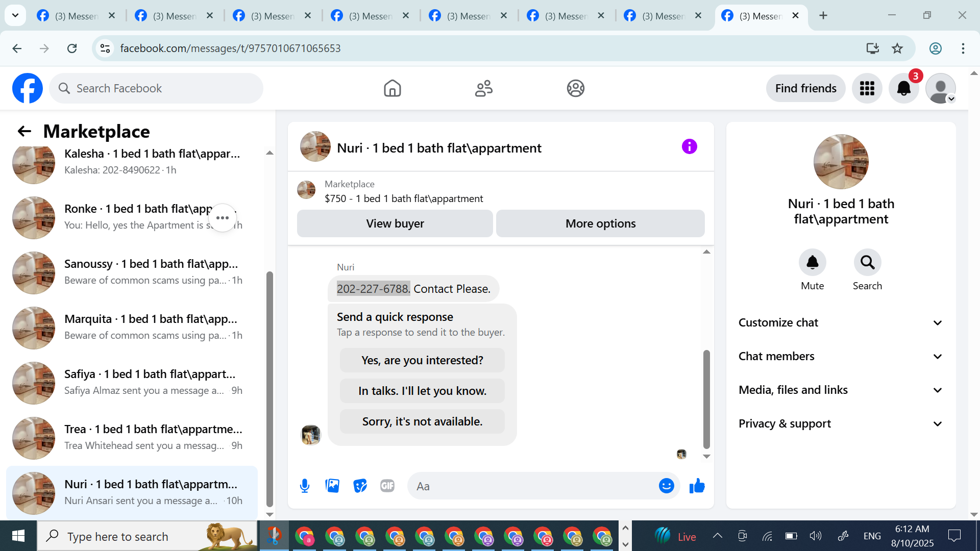This screenshot has width=980, height=551.
Task: Expand the Customize chat section
Action: click(841, 322)
